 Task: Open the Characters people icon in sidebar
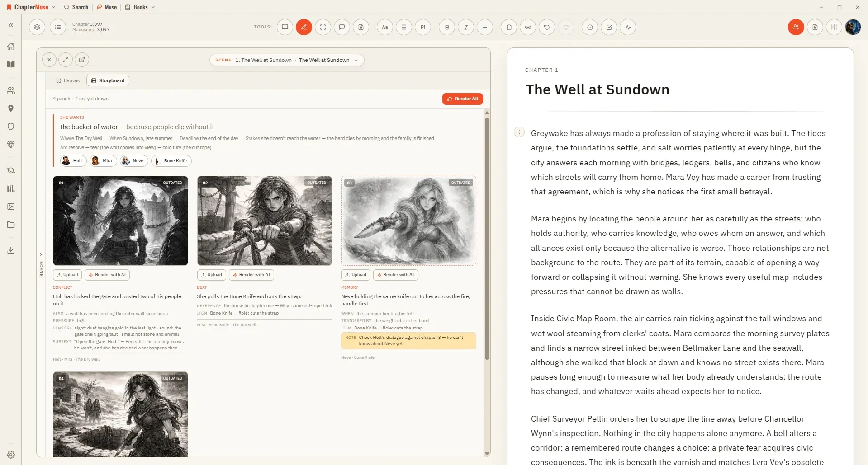(x=11, y=90)
